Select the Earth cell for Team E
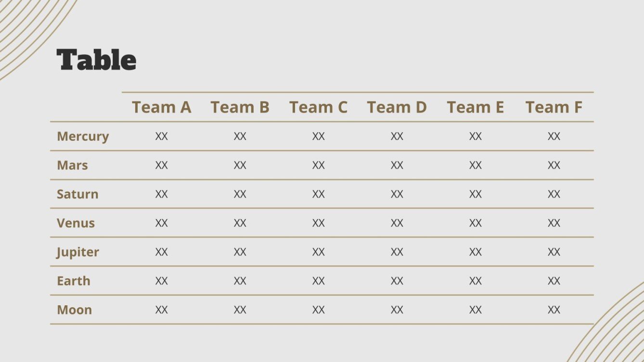Image resolution: width=644 pixels, height=362 pixels. 475,281
